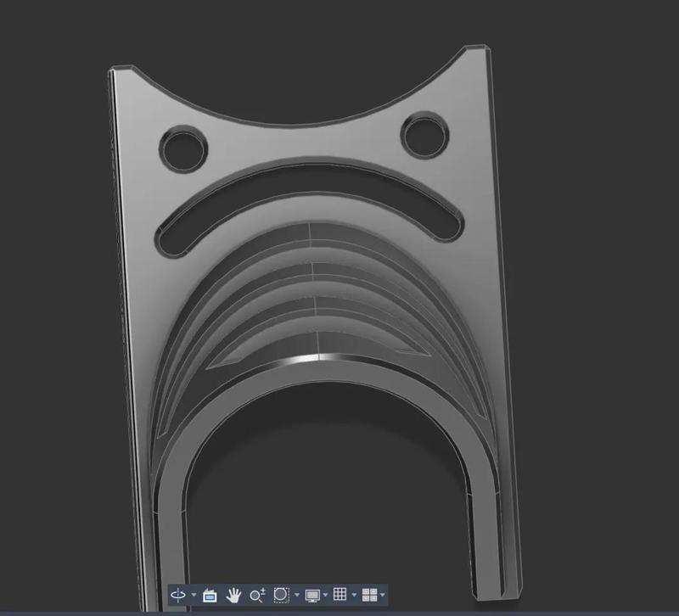Click the Fit zoom window tool

(282, 595)
